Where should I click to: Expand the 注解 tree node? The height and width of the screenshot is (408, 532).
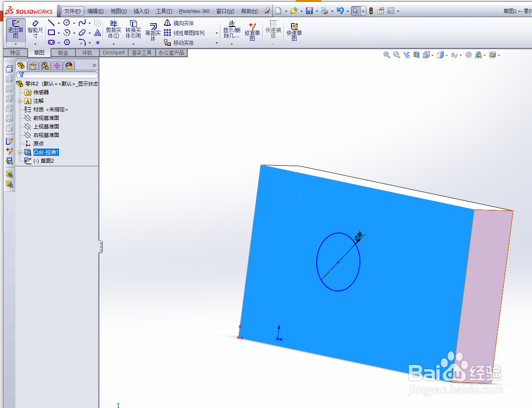(21, 101)
